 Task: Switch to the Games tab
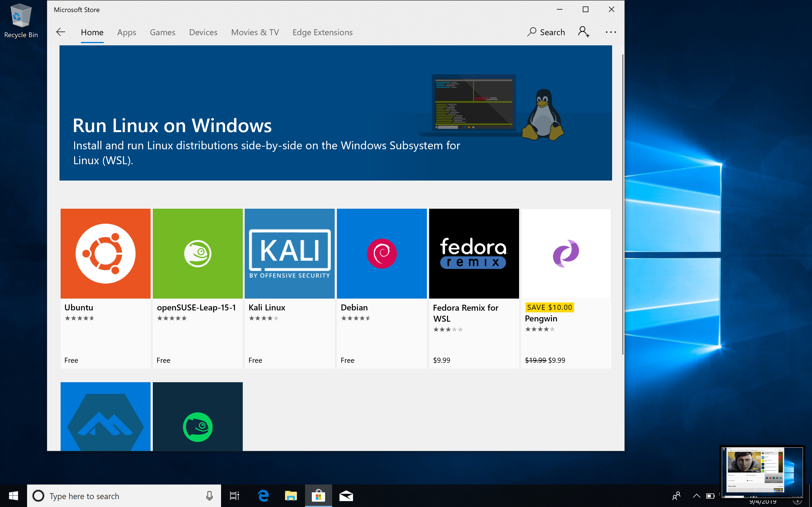tap(162, 32)
